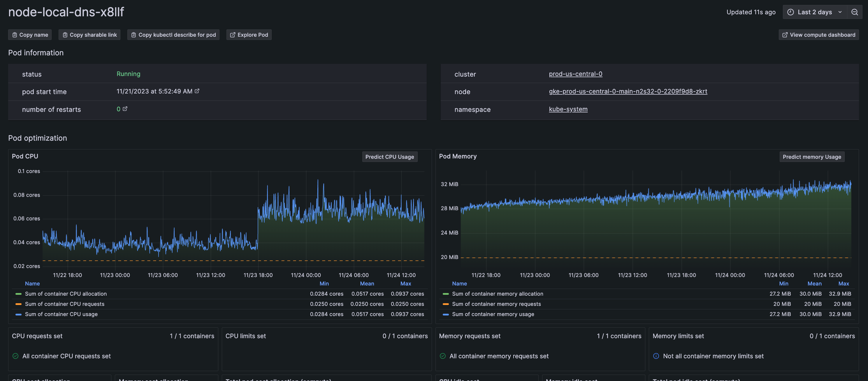Toggle the Sum of container CPU usage series
The width and height of the screenshot is (868, 381).
click(x=61, y=314)
